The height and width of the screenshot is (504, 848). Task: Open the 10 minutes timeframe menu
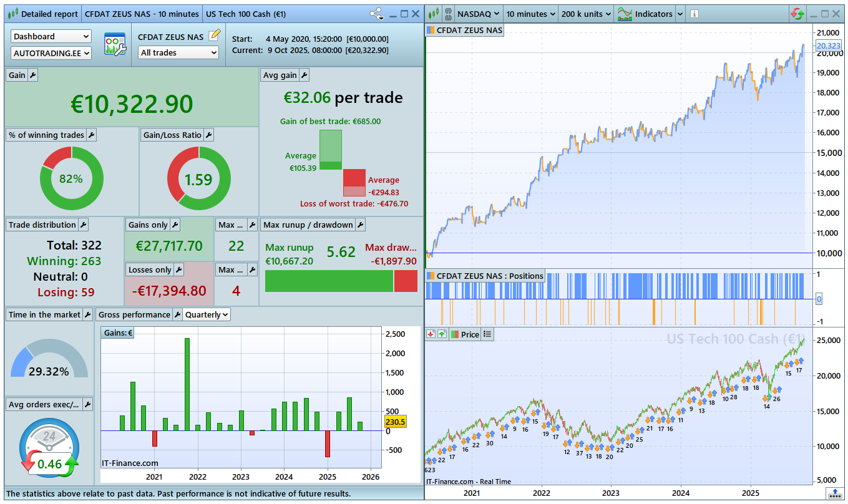coord(529,14)
